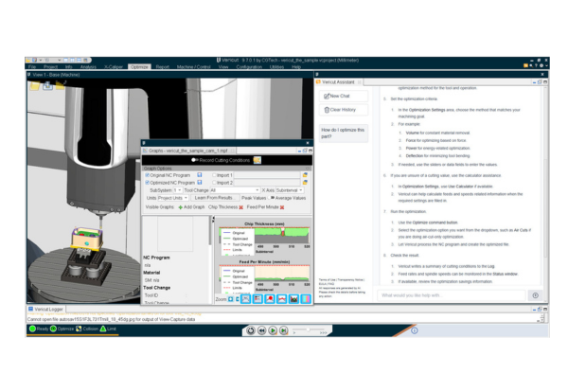Click the send button in Assistant
Viewport: 568px width, 392px height.
point(536,295)
